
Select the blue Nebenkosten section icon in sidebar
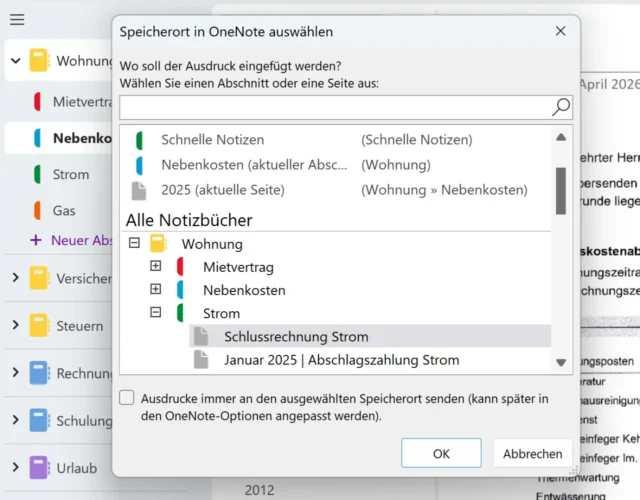(37, 138)
